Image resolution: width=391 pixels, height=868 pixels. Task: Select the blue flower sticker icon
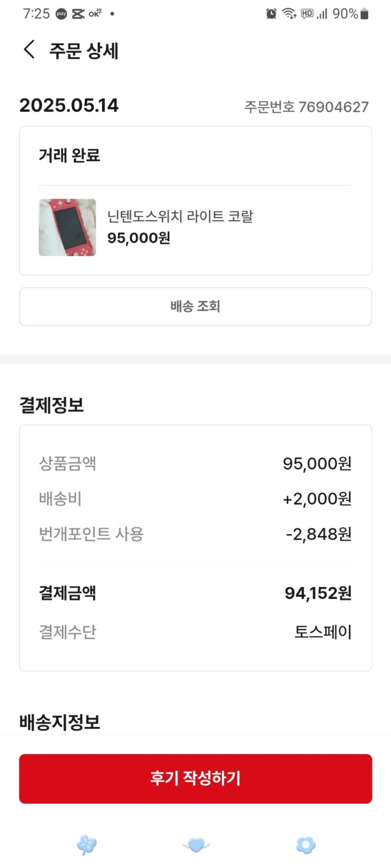(x=306, y=845)
